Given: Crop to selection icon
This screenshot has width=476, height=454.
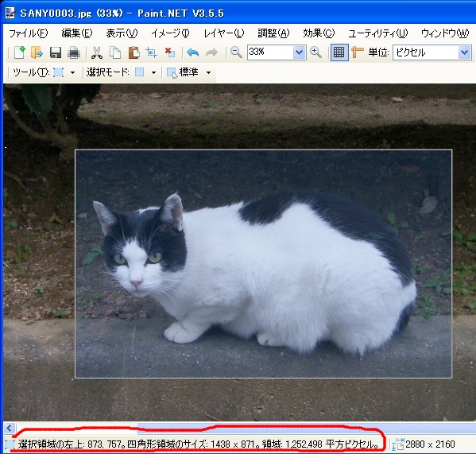Looking at the screenshot, I should (152, 52).
